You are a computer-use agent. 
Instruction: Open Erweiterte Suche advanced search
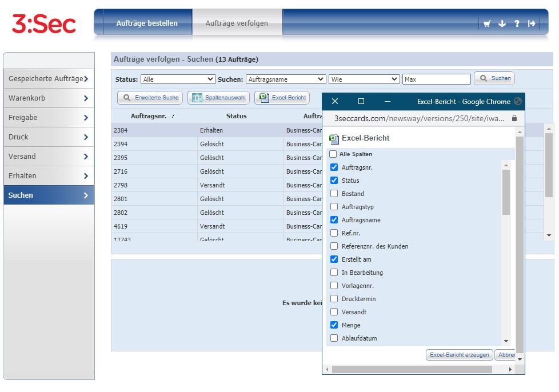[150, 98]
